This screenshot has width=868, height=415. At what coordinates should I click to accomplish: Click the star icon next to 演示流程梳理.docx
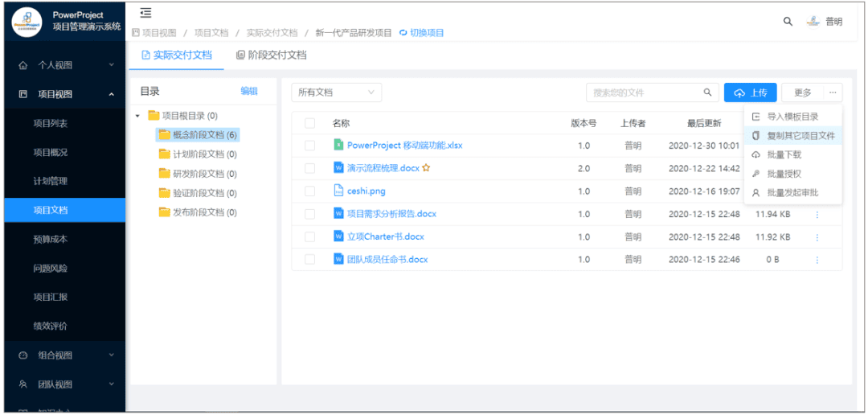click(426, 168)
